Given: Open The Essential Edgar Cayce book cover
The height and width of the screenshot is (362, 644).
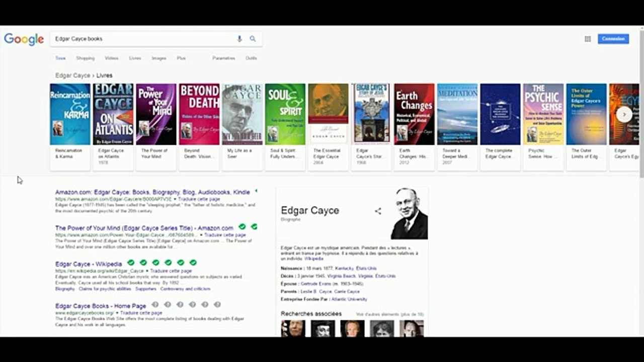Looking at the screenshot, I should (328, 114).
